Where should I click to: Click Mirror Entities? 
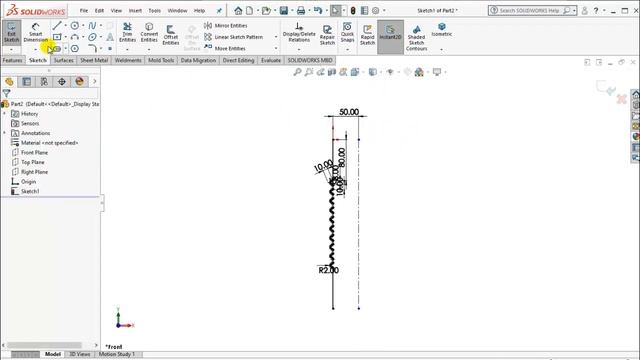coord(226,26)
